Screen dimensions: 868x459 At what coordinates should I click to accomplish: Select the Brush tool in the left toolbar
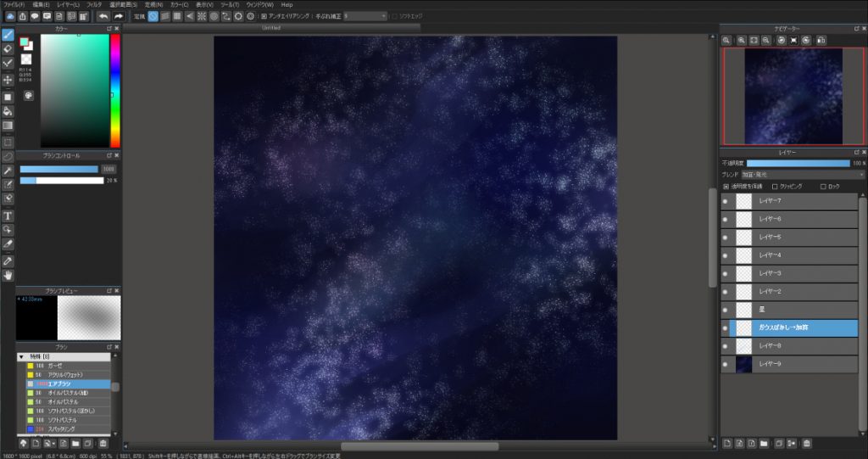(8, 35)
